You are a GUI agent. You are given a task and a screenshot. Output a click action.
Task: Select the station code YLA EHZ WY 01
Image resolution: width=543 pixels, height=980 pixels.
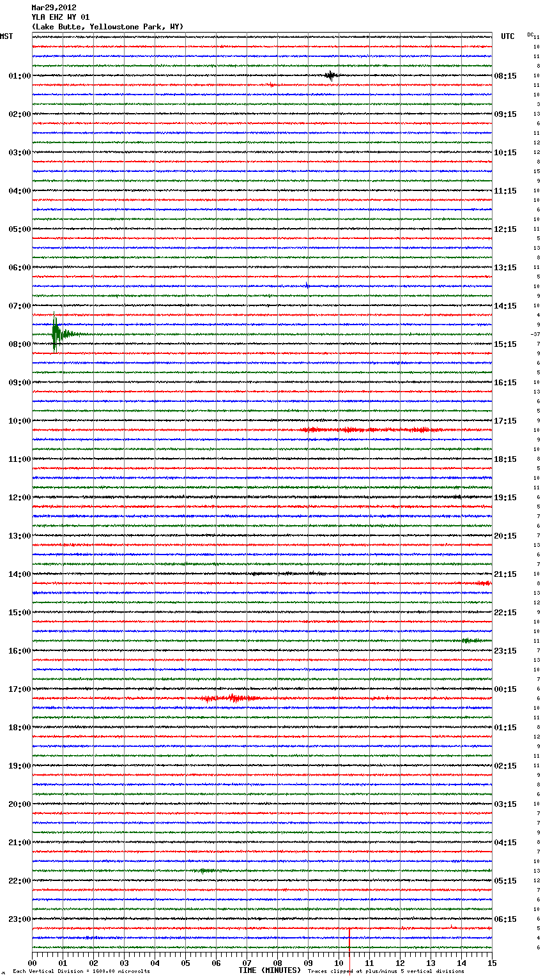(61, 17)
